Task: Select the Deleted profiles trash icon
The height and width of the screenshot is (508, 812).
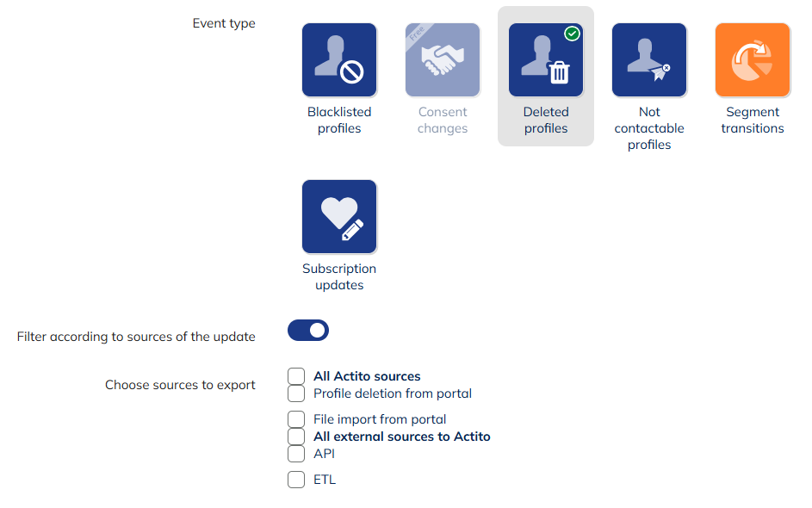Action: tap(545, 59)
